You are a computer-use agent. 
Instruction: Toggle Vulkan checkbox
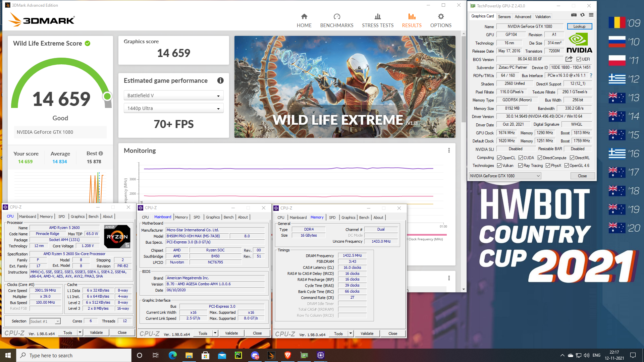499,166
